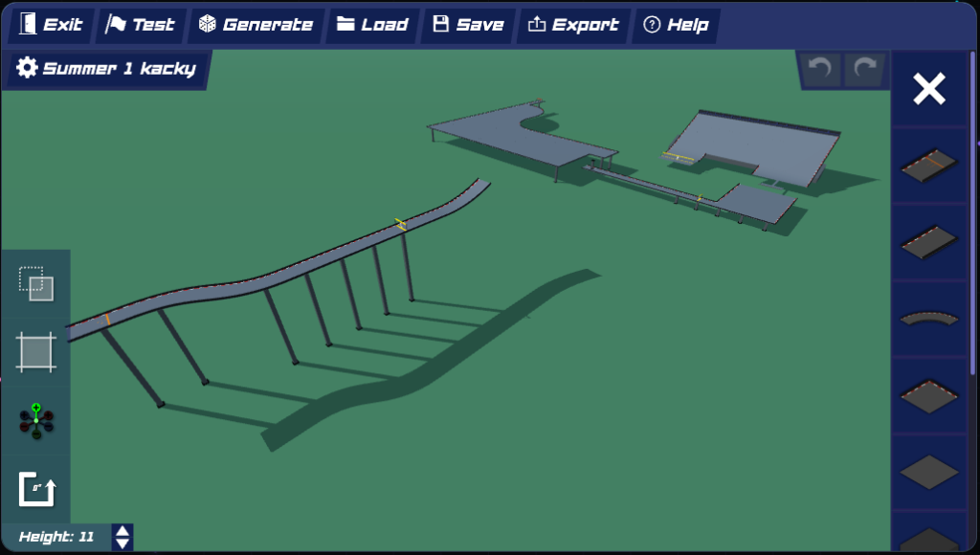Click the redo arrow icon
980x555 pixels.
(865, 70)
